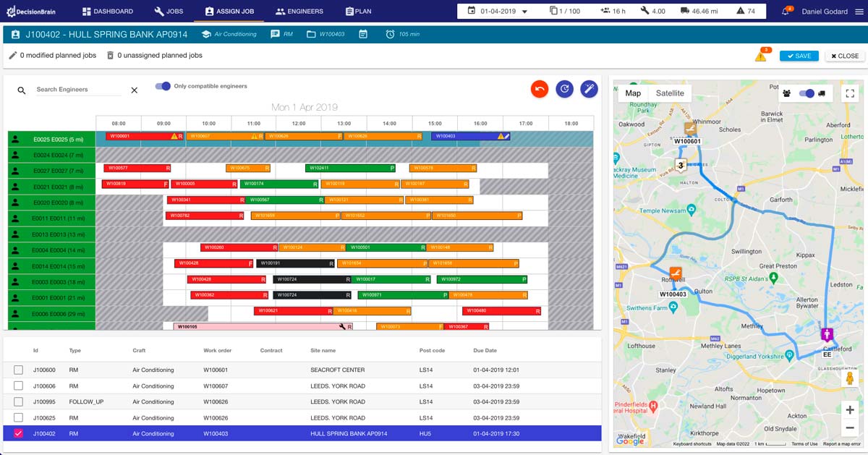Sort by the Post code column header
Image resolution: width=868 pixels, height=455 pixels.
pyautogui.click(x=432, y=350)
